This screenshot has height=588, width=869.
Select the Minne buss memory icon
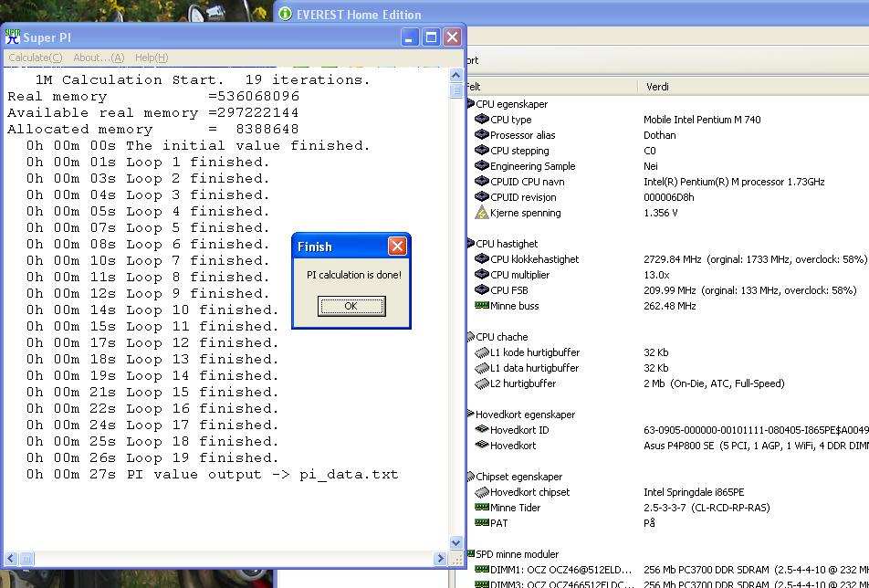pyautogui.click(x=482, y=305)
